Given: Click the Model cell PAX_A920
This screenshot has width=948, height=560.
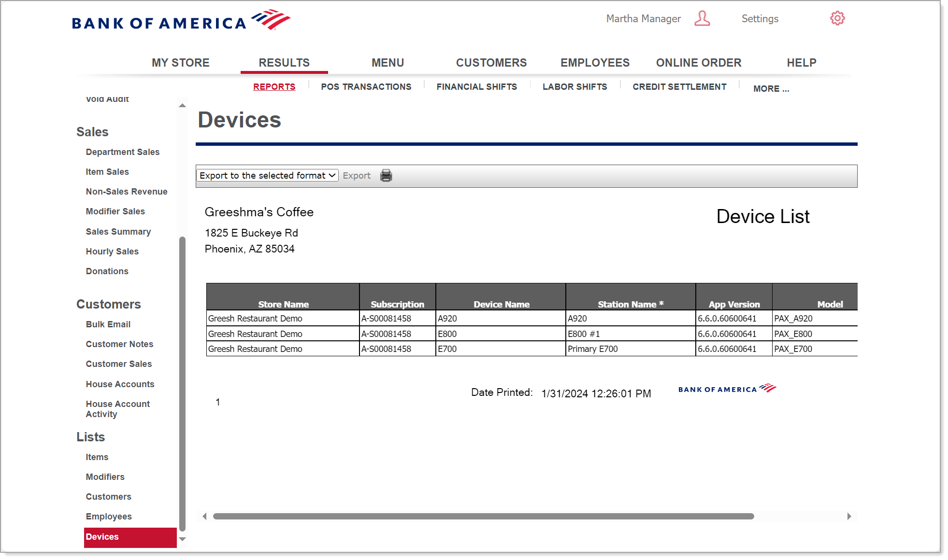Looking at the screenshot, I should (815, 319).
